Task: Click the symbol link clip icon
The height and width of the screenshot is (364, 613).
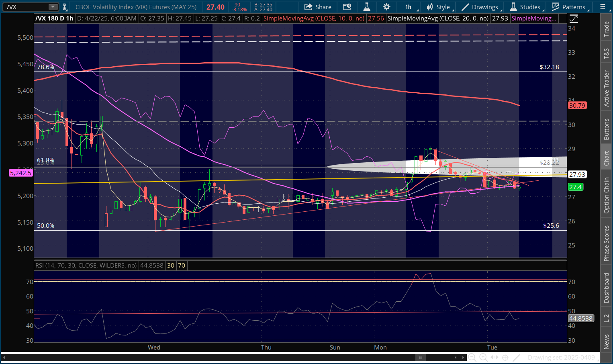Action: click(64, 7)
